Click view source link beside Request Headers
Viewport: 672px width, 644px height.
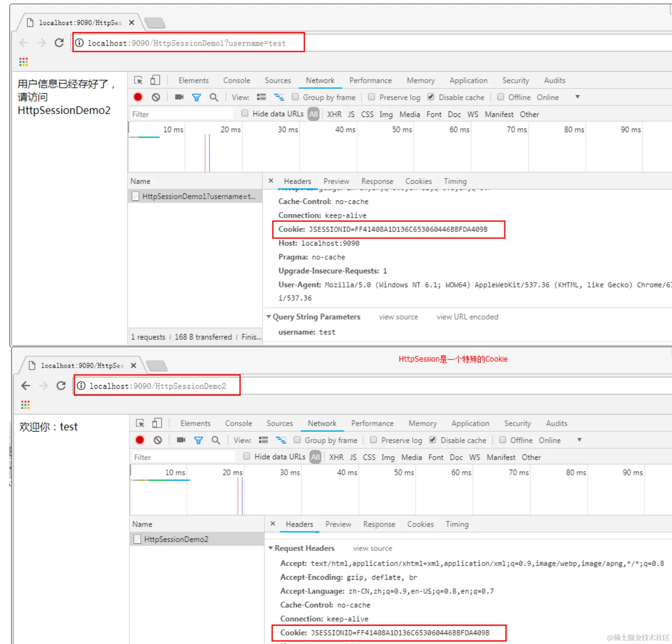[x=373, y=548]
